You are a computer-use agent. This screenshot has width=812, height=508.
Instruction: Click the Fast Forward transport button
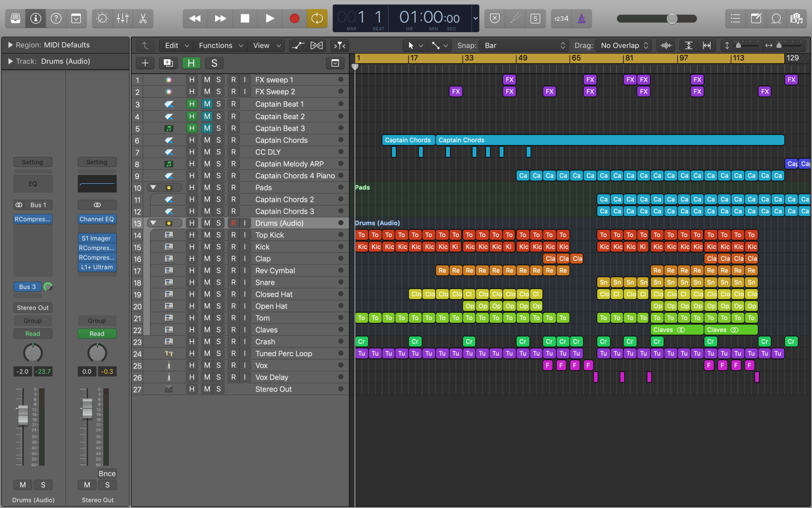(220, 18)
